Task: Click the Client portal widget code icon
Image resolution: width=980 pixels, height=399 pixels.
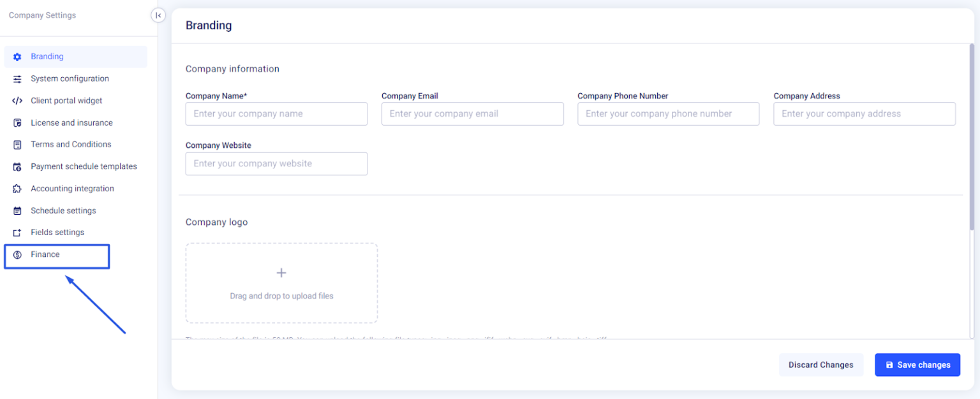Action: pyautogui.click(x=17, y=101)
